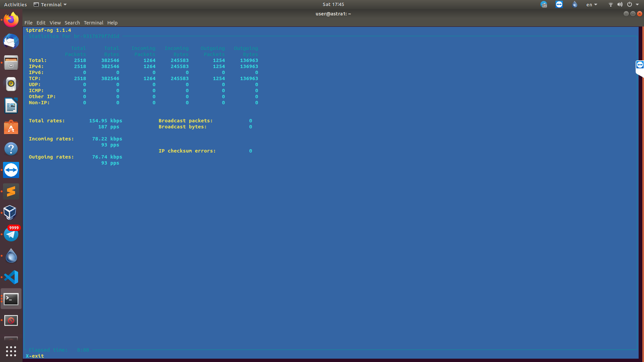Expand the system power menu arrow

click(637, 5)
